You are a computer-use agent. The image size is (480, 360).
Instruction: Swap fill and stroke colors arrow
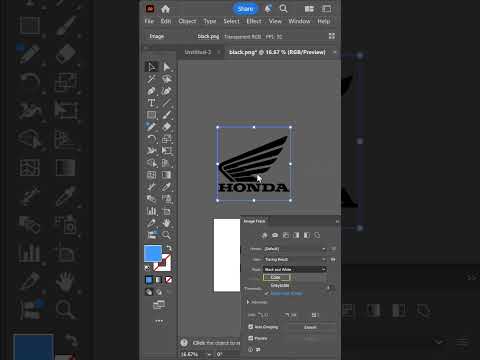point(169,248)
